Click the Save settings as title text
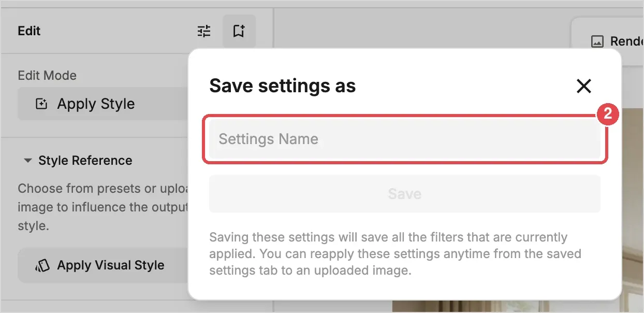The image size is (644, 313). click(x=282, y=86)
